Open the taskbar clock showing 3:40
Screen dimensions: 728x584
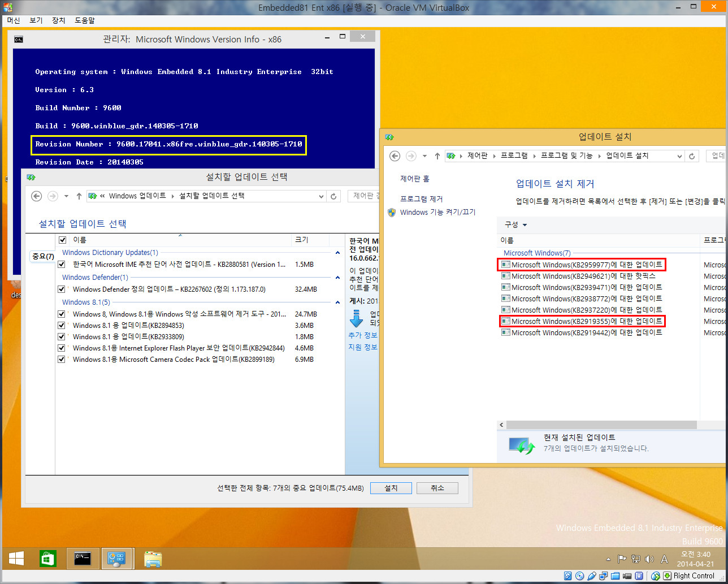[x=695, y=559]
